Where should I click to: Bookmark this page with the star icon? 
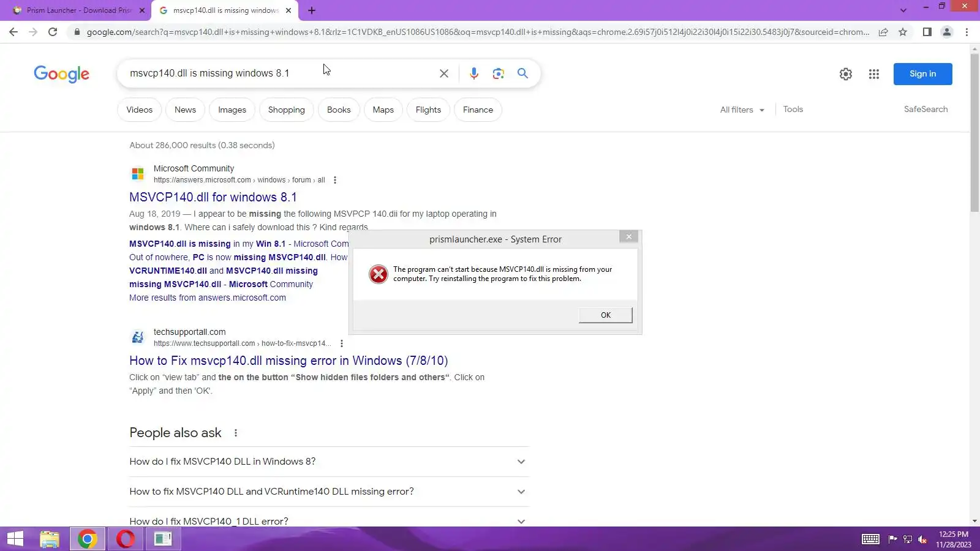tap(903, 32)
